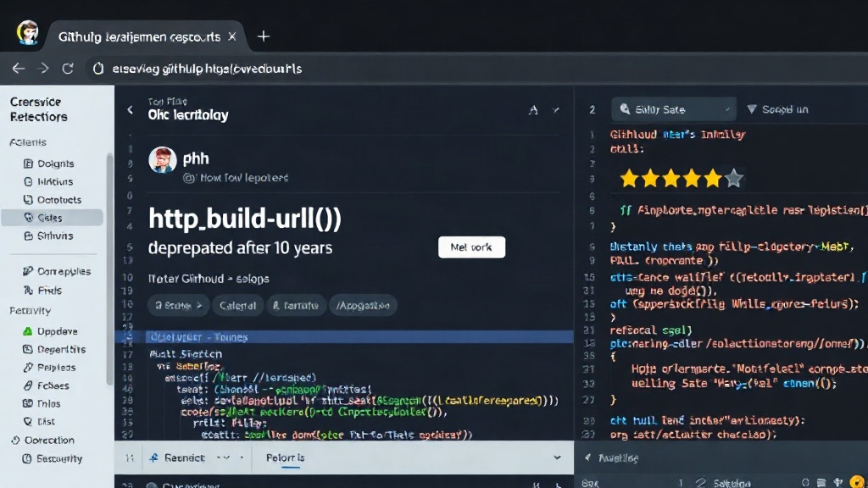
Task: Click the list icon in the status bar
Action: click(821, 482)
